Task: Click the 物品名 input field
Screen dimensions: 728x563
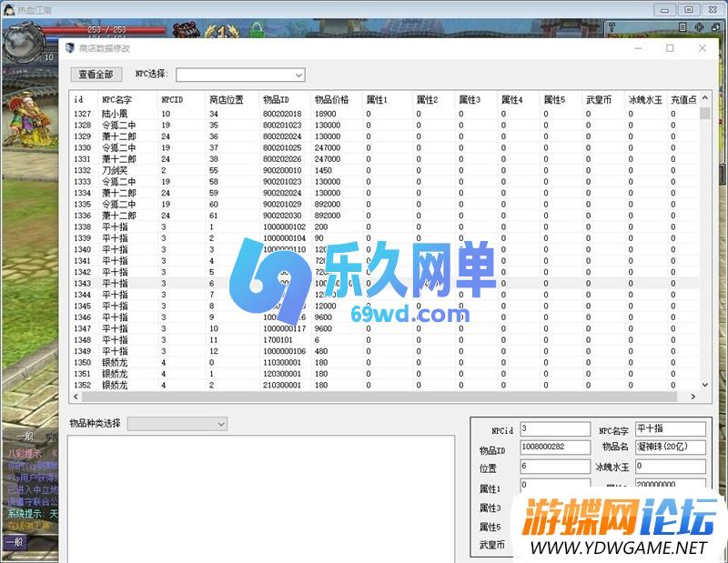Action: point(671,447)
